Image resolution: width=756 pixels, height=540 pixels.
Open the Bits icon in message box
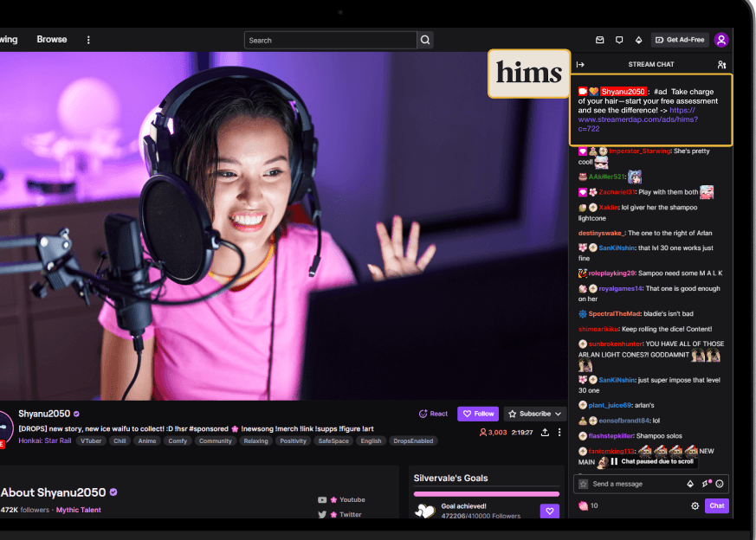690,484
